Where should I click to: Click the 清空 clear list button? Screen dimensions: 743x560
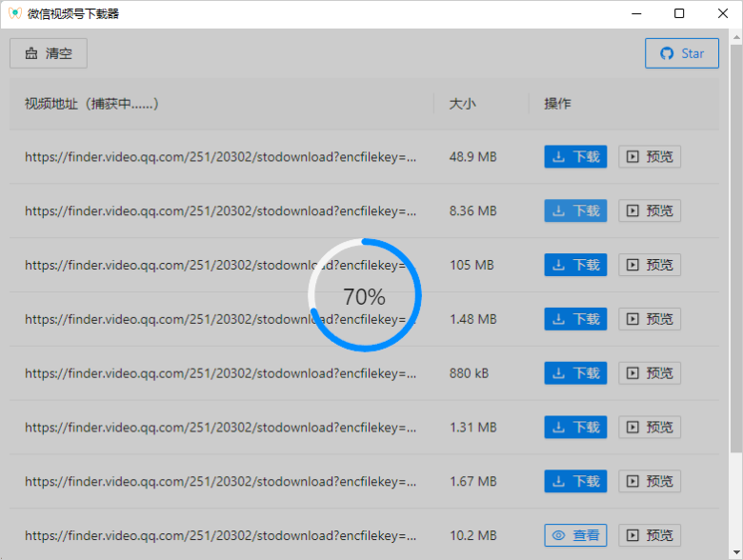[x=48, y=53]
